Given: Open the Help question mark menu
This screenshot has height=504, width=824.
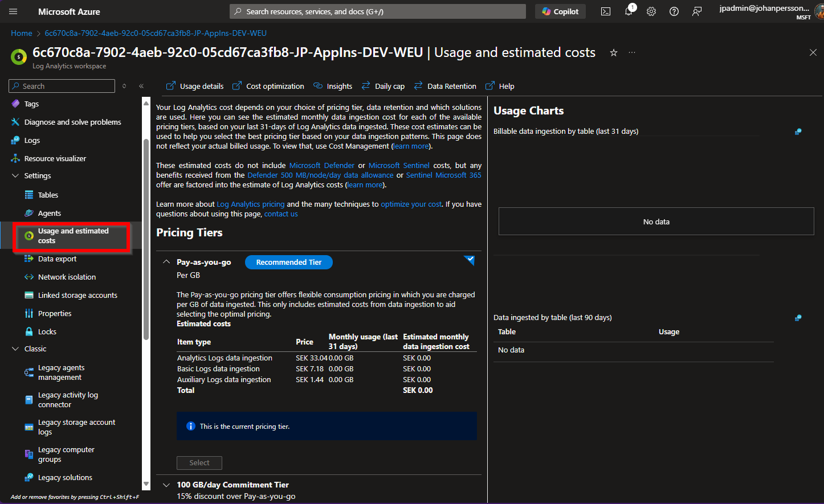Looking at the screenshot, I should click(x=674, y=11).
